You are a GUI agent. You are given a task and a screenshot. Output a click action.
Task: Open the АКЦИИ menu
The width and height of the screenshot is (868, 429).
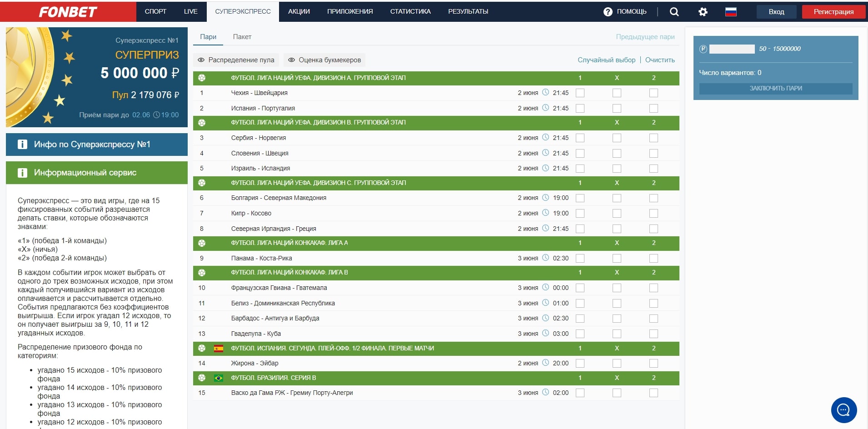tap(299, 11)
